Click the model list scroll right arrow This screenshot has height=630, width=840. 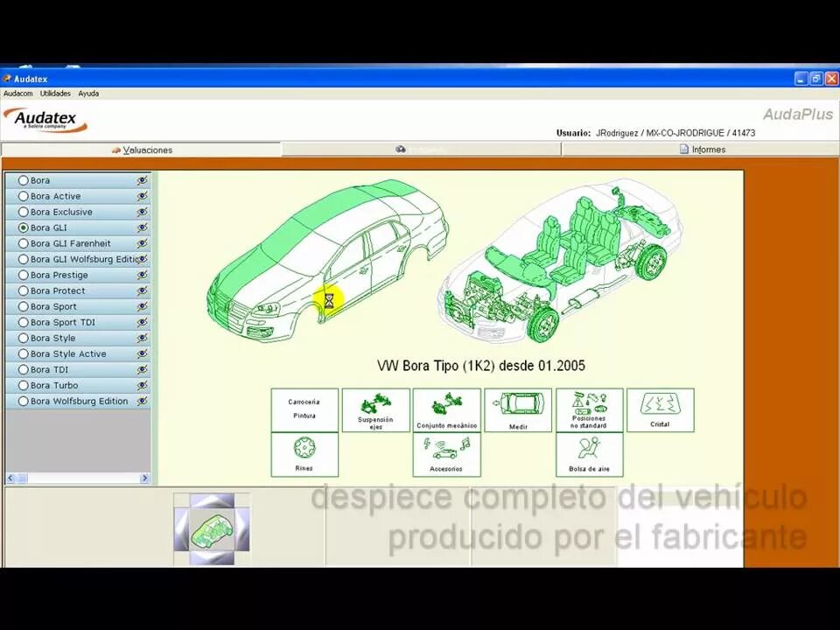(144, 478)
